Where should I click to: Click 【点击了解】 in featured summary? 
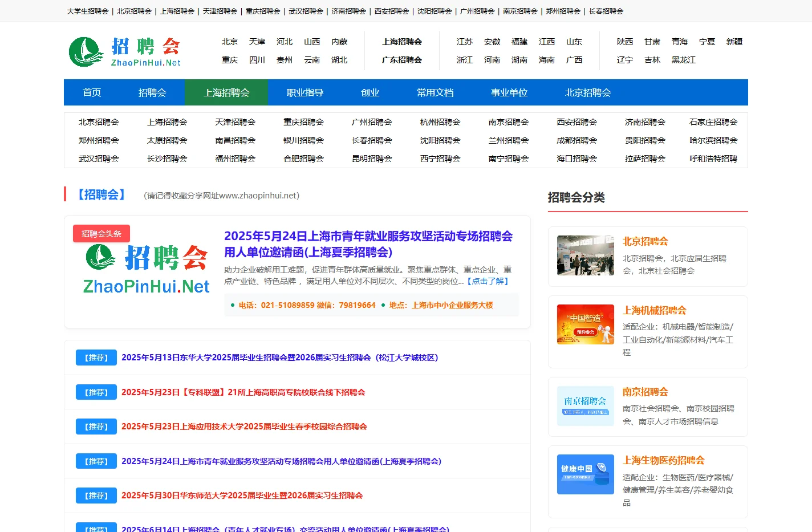pyautogui.click(x=488, y=281)
